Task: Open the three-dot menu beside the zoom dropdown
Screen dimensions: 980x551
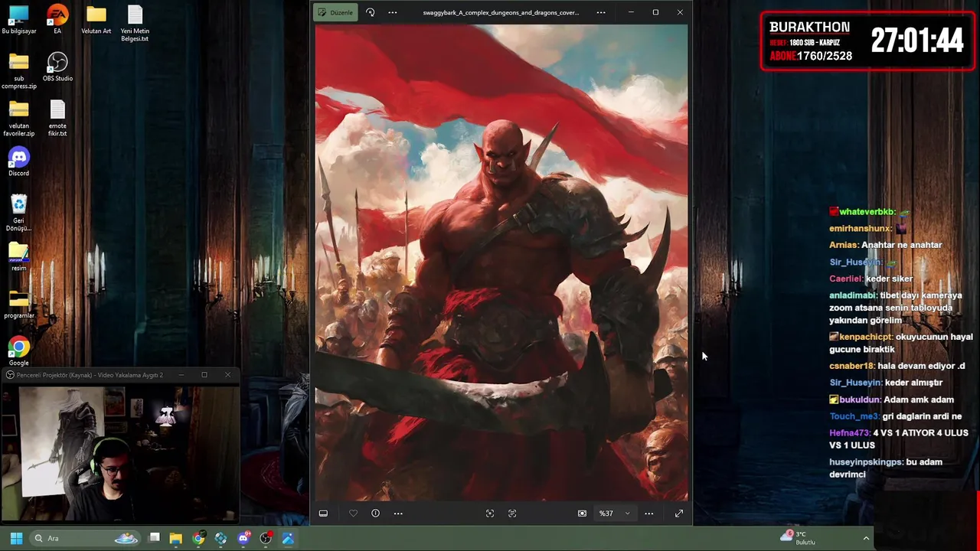Action: (648, 514)
